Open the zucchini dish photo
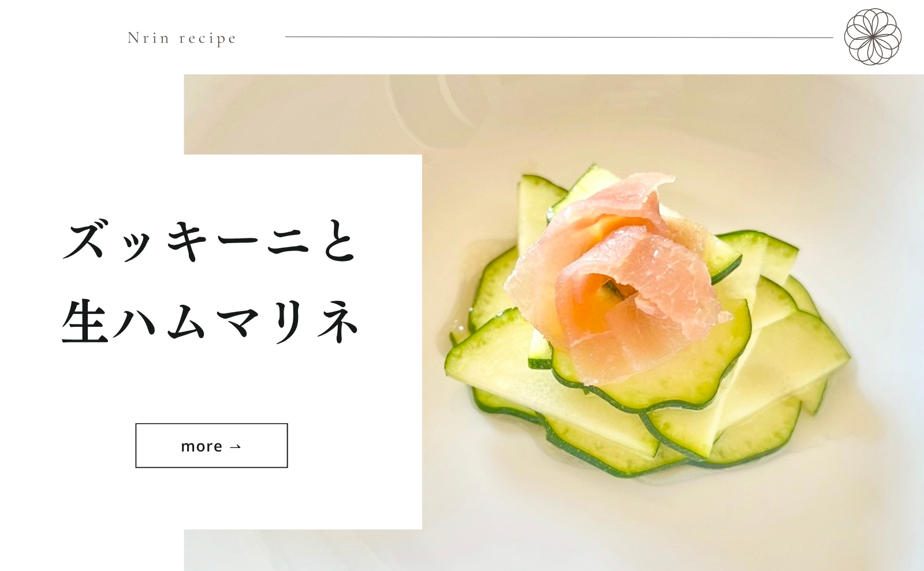This screenshot has width=924, height=571. (673, 322)
